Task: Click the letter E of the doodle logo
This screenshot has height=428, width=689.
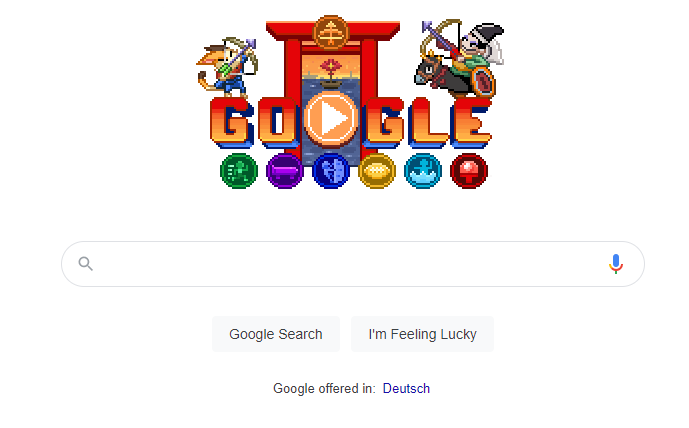Action: click(470, 123)
